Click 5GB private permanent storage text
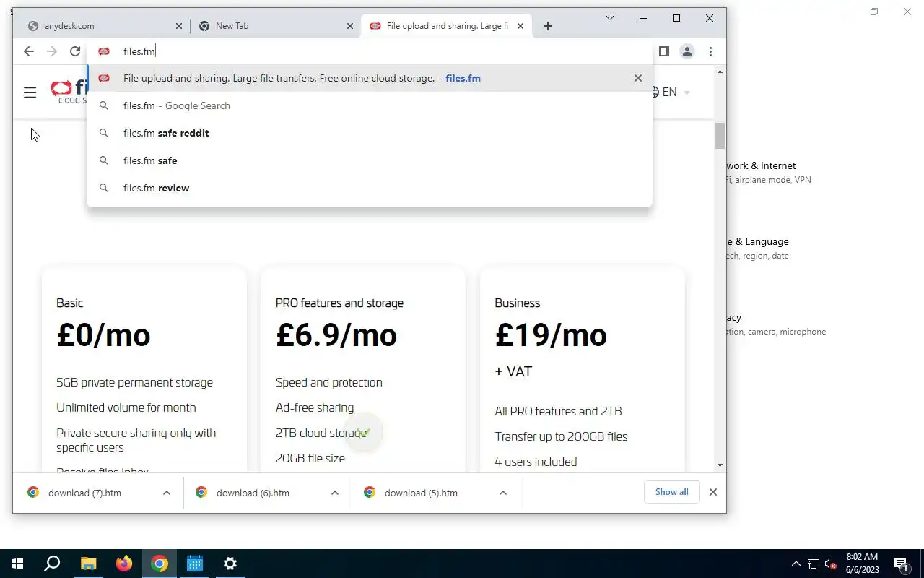Viewport: 924px width, 578px height. click(x=134, y=382)
